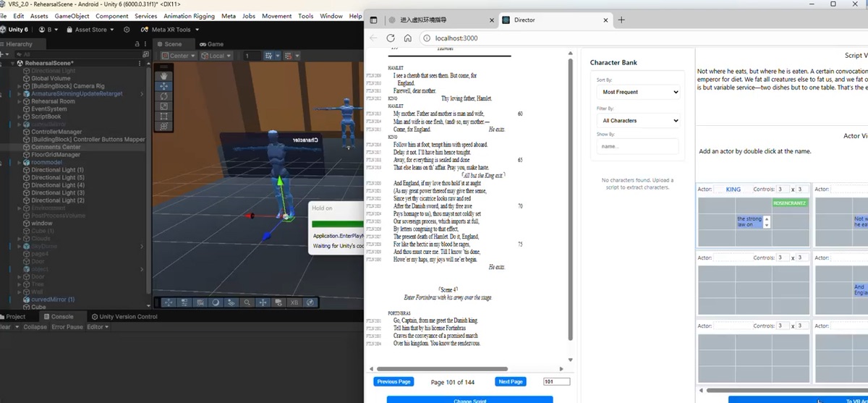
Task: Open a new browser tab
Action: (x=621, y=20)
